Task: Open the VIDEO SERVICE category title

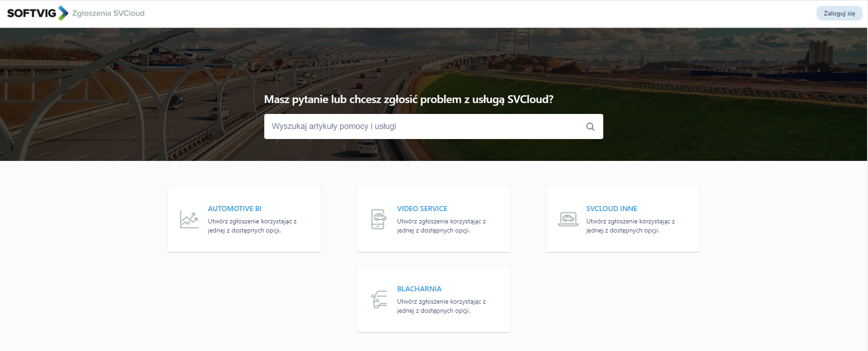Action: [x=422, y=209]
